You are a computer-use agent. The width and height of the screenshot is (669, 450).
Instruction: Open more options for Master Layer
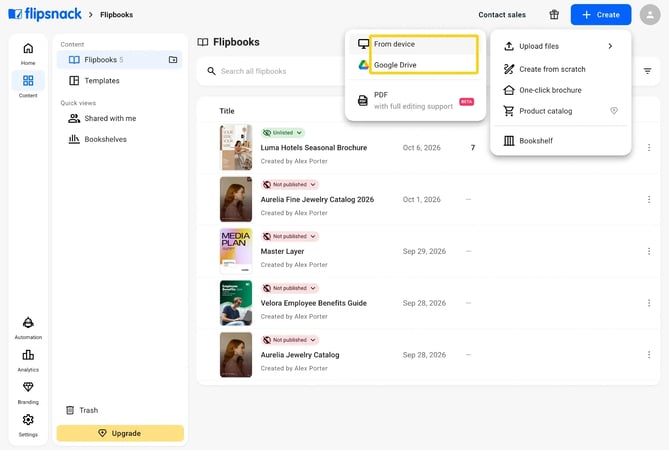click(649, 251)
